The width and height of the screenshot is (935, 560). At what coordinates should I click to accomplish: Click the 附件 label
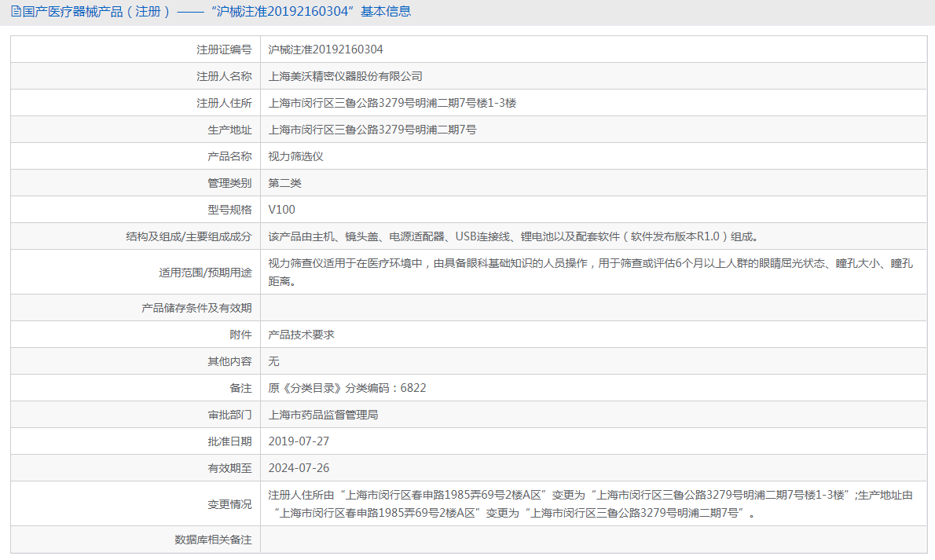coord(241,335)
